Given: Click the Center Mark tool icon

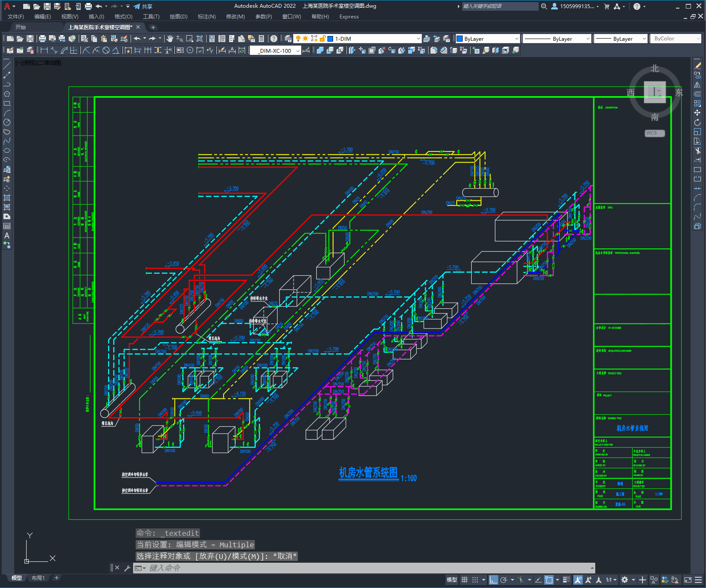Looking at the screenshot, I should tap(190, 50).
